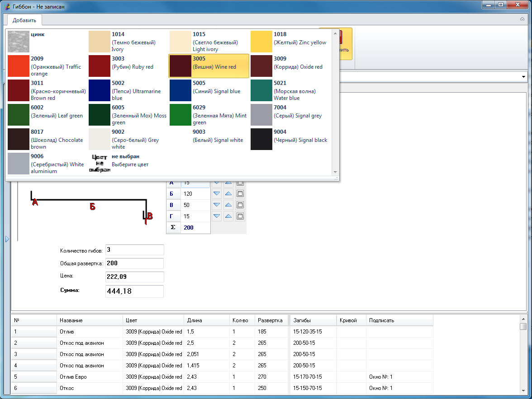Click the square button in row Б
Viewport: 532px width, 399px height.
240,193
